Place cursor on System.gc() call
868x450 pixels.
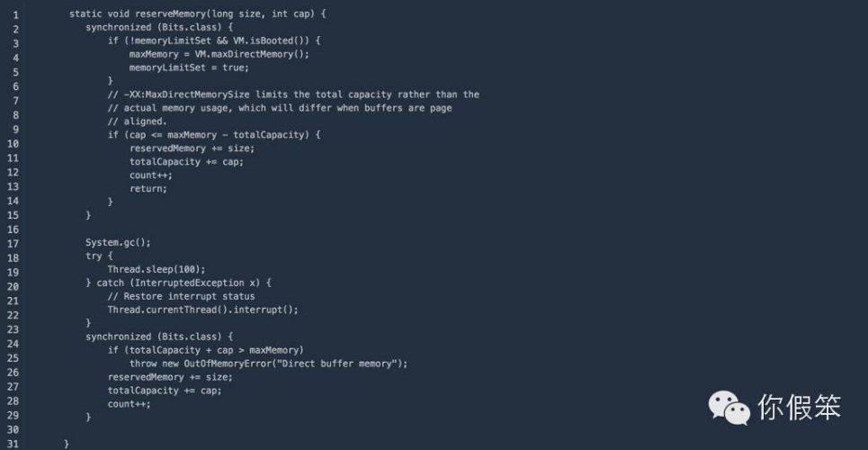(118, 242)
